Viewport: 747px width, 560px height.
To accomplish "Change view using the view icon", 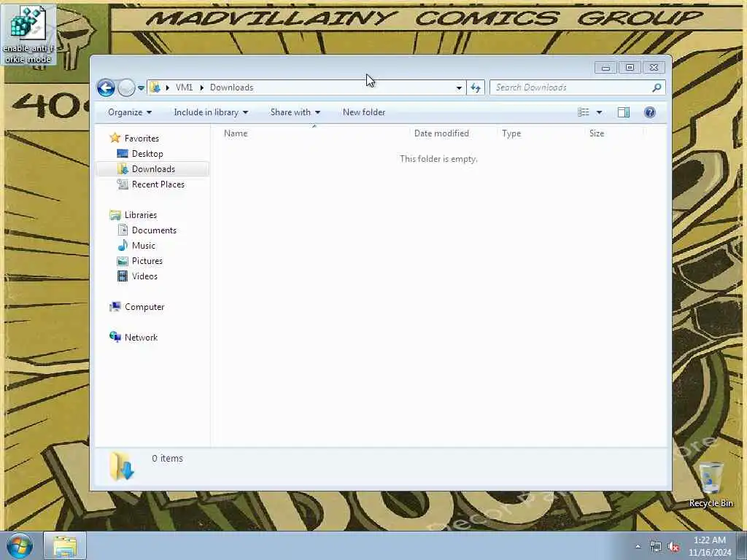I will click(583, 112).
